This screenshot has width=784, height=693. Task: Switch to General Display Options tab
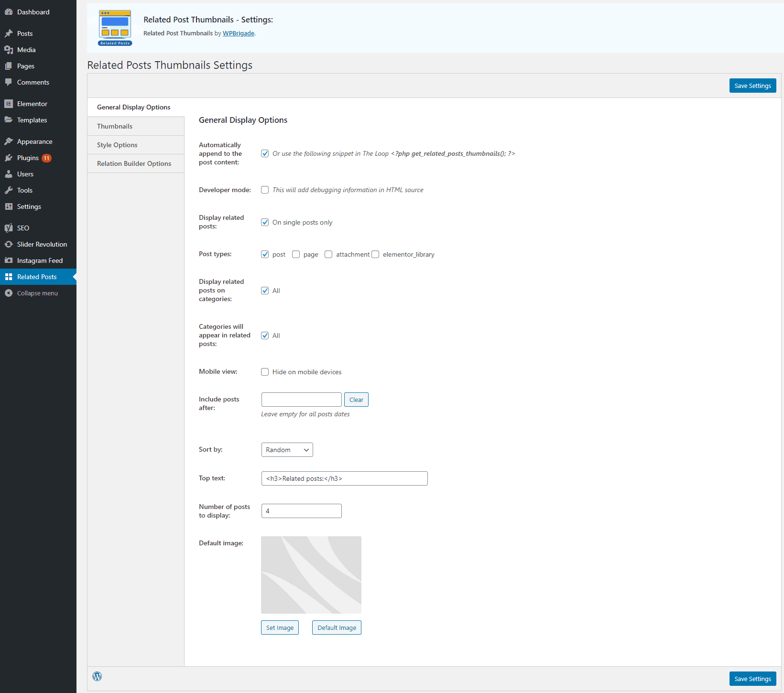136,107
